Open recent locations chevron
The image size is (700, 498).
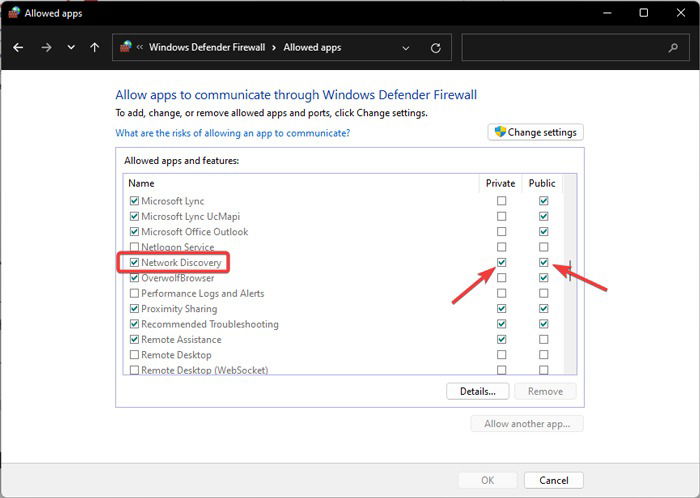coord(71,47)
